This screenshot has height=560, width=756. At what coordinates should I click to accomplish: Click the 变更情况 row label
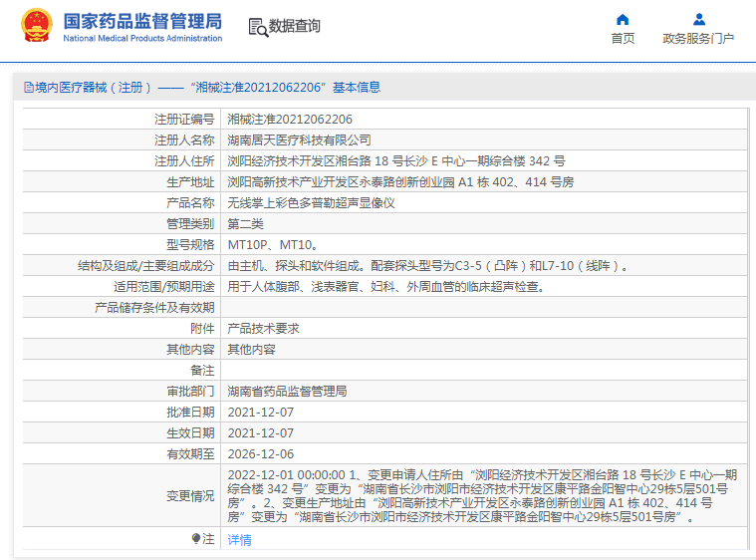pos(190,496)
